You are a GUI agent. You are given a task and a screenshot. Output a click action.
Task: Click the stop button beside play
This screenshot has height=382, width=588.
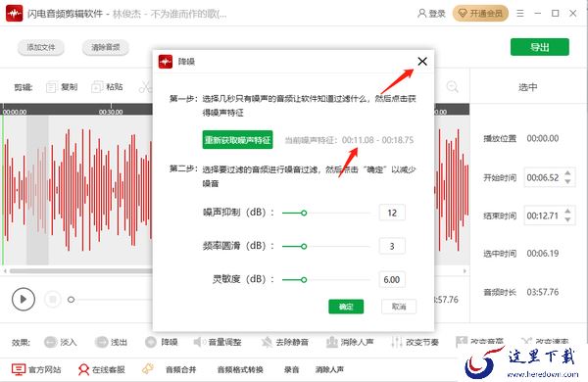53,299
